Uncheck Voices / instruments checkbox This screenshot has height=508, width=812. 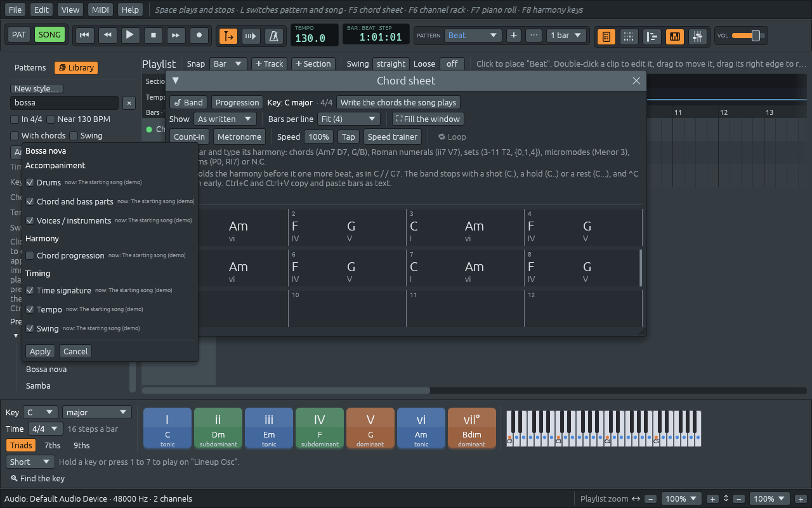click(x=30, y=220)
